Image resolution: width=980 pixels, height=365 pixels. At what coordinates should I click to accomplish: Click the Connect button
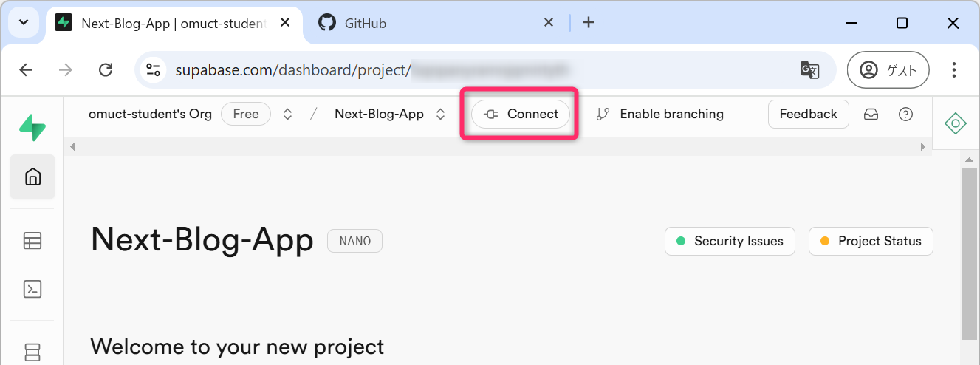pyautogui.click(x=521, y=115)
